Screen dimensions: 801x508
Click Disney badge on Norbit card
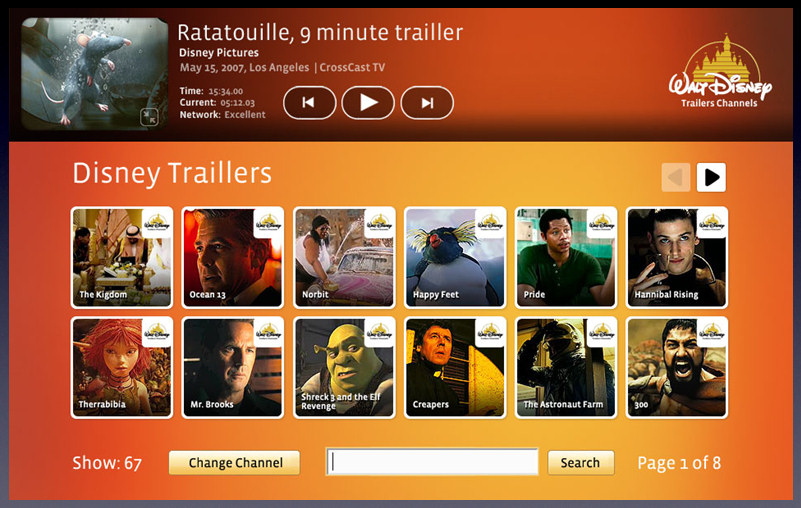tap(380, 223)
